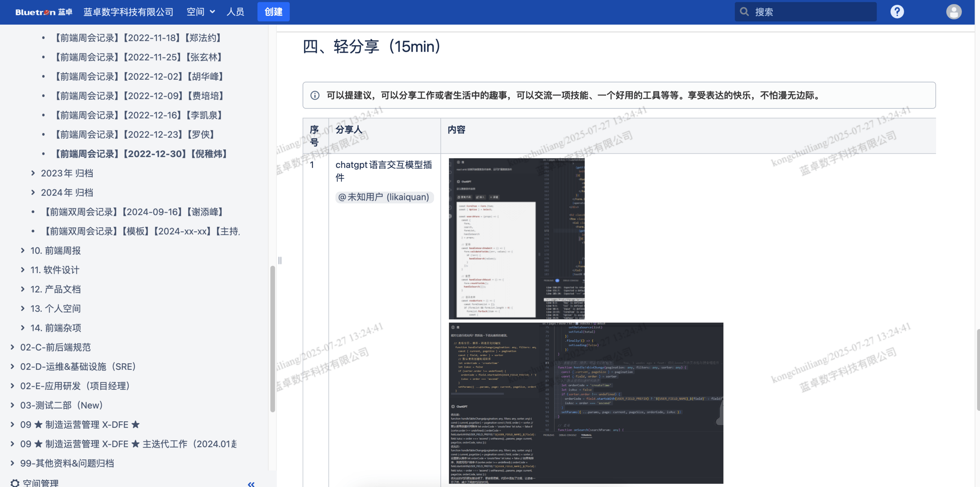Collapse sidebar with double chevron icon
The height and width of the screenshot is (487, 980).
pyautogui.click(x=251, y=484)
